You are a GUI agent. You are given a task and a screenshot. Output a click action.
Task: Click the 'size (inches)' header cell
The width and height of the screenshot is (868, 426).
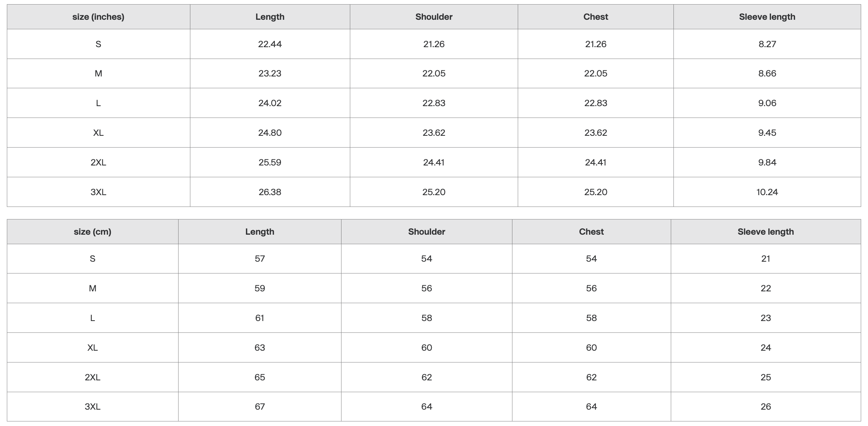(98, 17)
